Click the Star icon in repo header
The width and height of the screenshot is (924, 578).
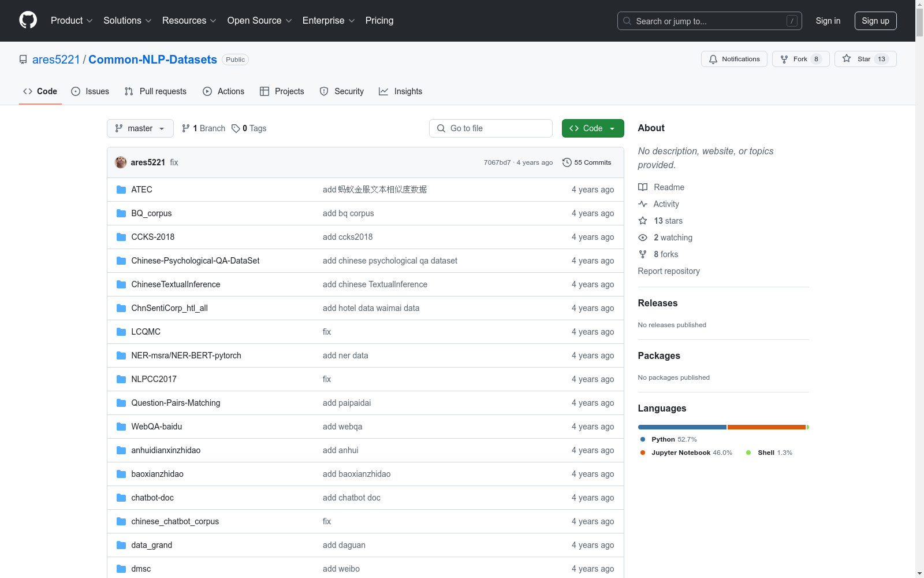tap(847, 58)
